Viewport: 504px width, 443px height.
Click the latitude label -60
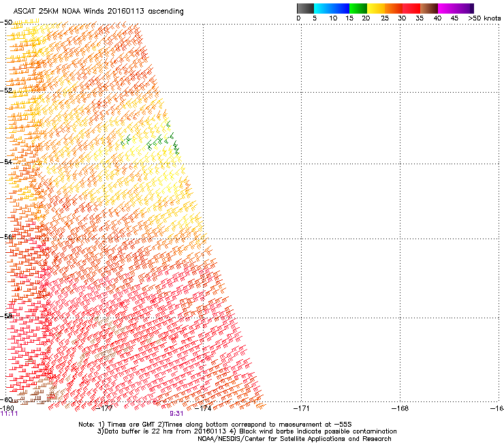(x=6, y=399)
